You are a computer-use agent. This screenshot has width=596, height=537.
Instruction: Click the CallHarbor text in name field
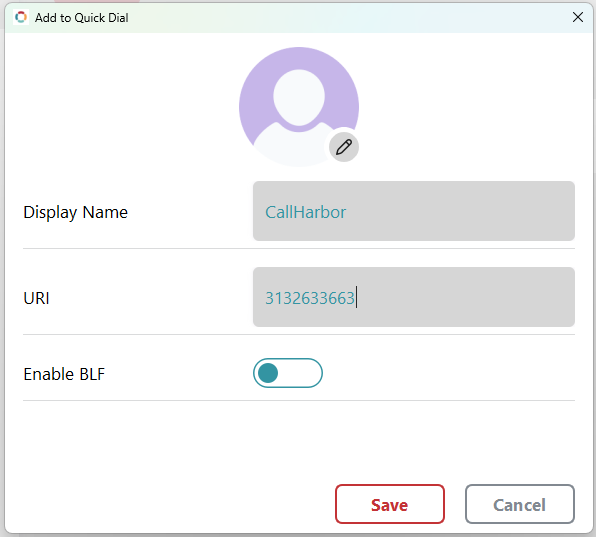[306, 212]
